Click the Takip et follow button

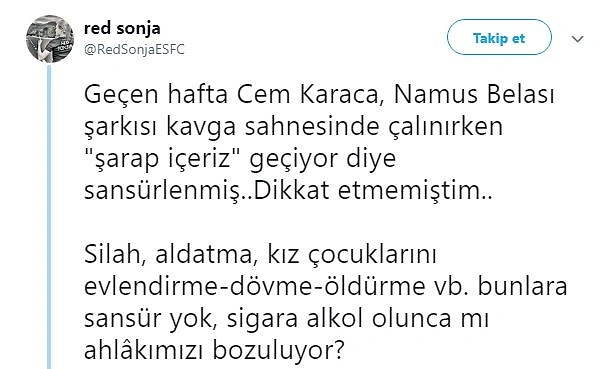click(x=499, y=38)
